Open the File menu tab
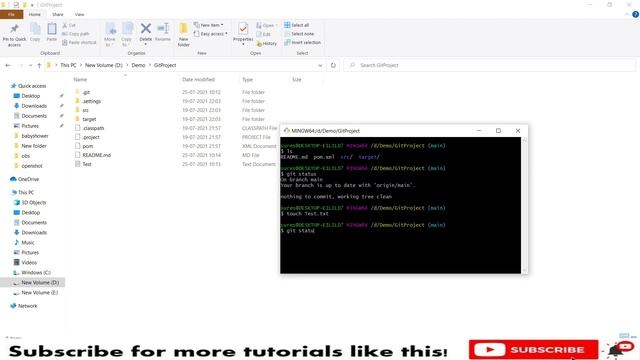 tap(11, 14)
